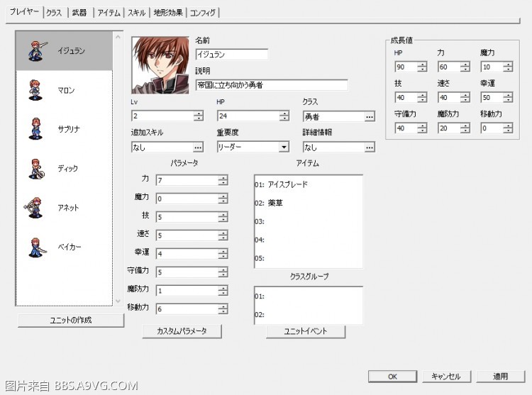This screenshot has height=395, width=532.
Task: Select the マロン unit sprite icon
Action: [x=35, y=90]
